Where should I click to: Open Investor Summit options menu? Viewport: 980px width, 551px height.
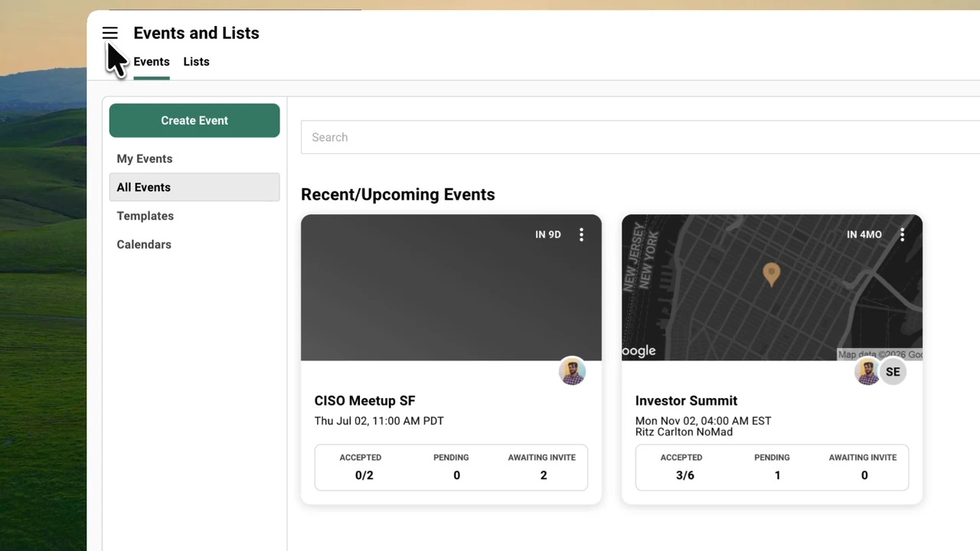[902, 235]
